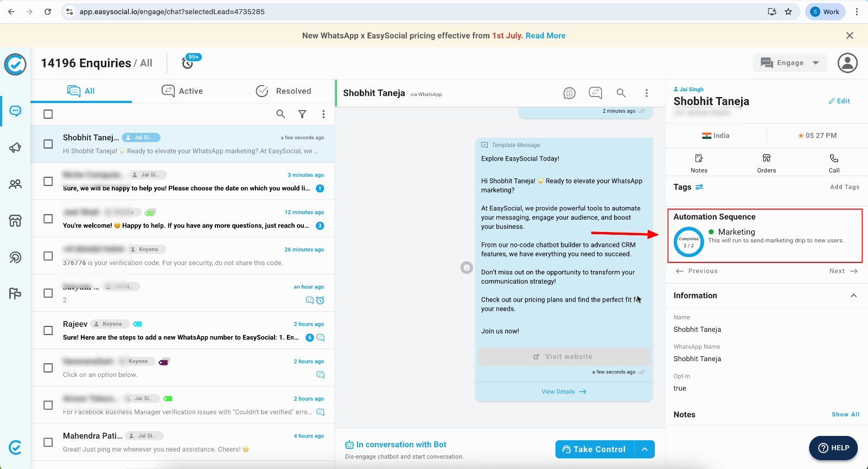Reload the page in the browser
868x469 pixels.
point(48,11)
